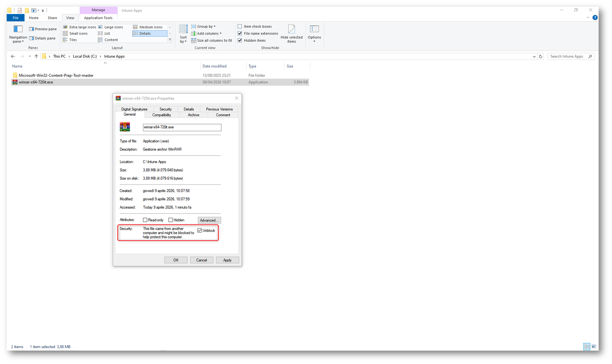Click the Up arrow navigation icon
612x364 pixels.
click(36, 56)
